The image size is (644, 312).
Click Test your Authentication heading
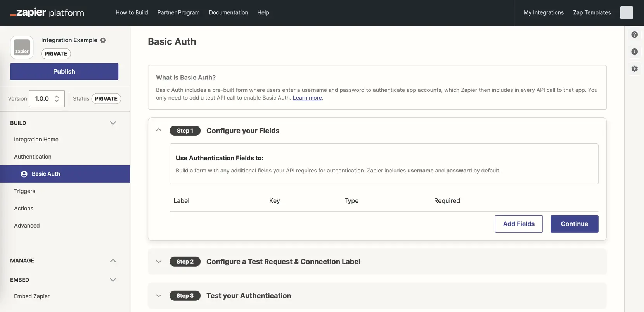249,296
